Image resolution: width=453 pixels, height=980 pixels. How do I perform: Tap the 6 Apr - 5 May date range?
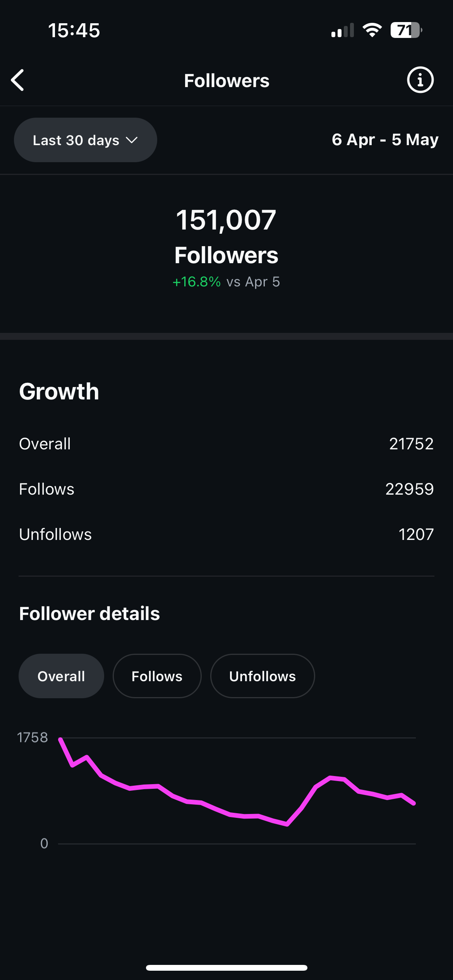point(385,140)
